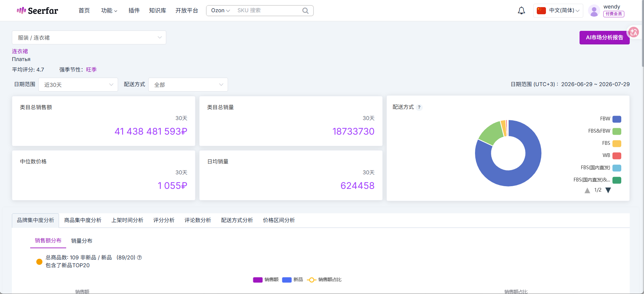Open 知识库 in navigation

[157, 11]
